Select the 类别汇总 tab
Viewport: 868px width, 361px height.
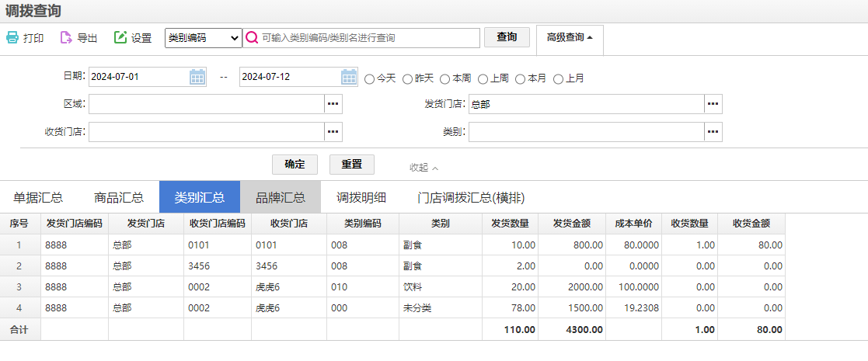click(x=199, y=197)
